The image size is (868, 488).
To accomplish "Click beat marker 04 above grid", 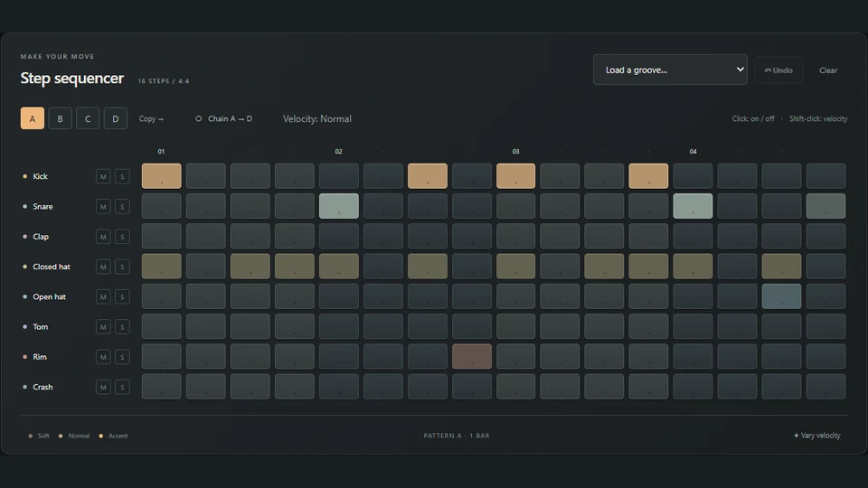I will click(x=693, y=152).
